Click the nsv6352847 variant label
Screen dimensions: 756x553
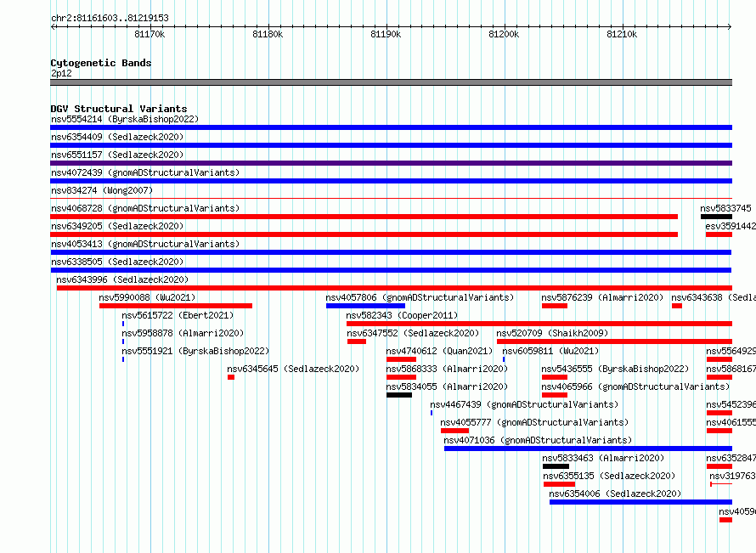[731, 458]
